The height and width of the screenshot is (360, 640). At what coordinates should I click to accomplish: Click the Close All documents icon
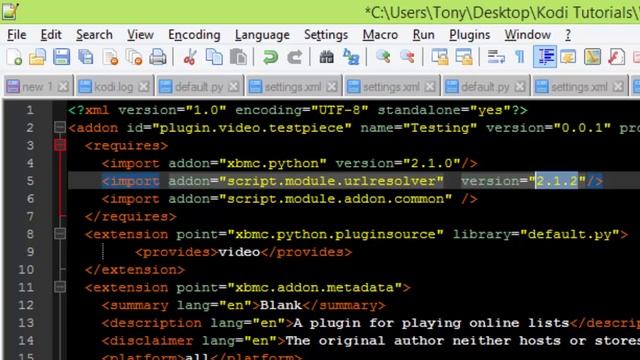(134, 57)
